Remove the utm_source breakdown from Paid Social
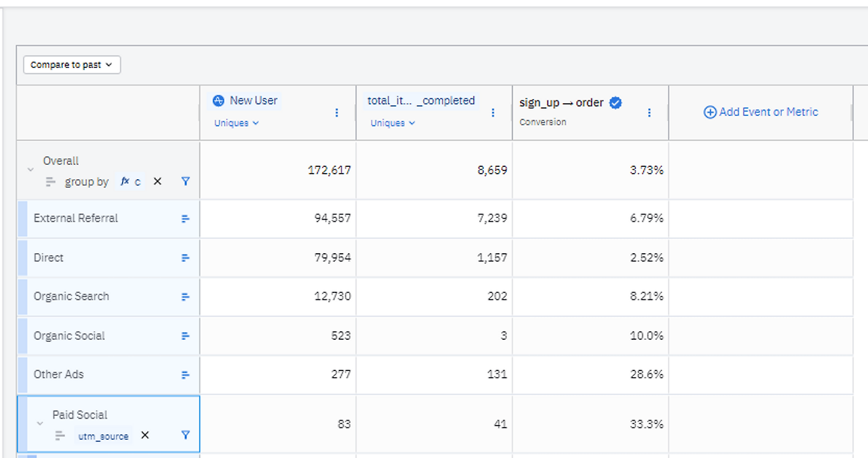 (144, 436)
